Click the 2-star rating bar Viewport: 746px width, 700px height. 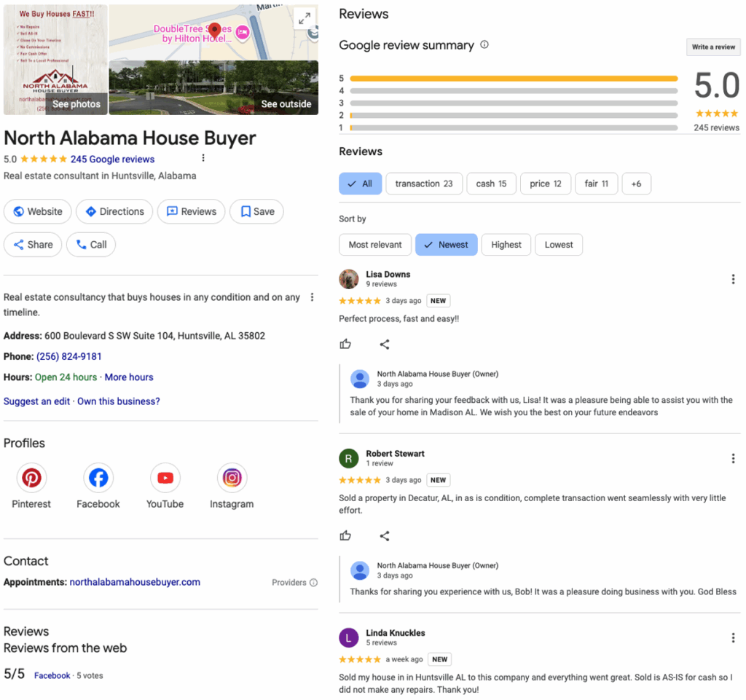point(514,115)
